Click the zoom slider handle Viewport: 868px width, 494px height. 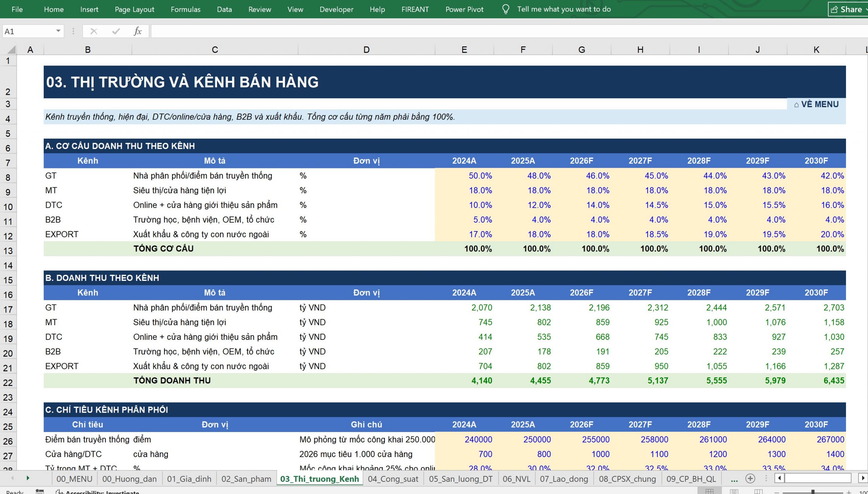click(813, 492)
